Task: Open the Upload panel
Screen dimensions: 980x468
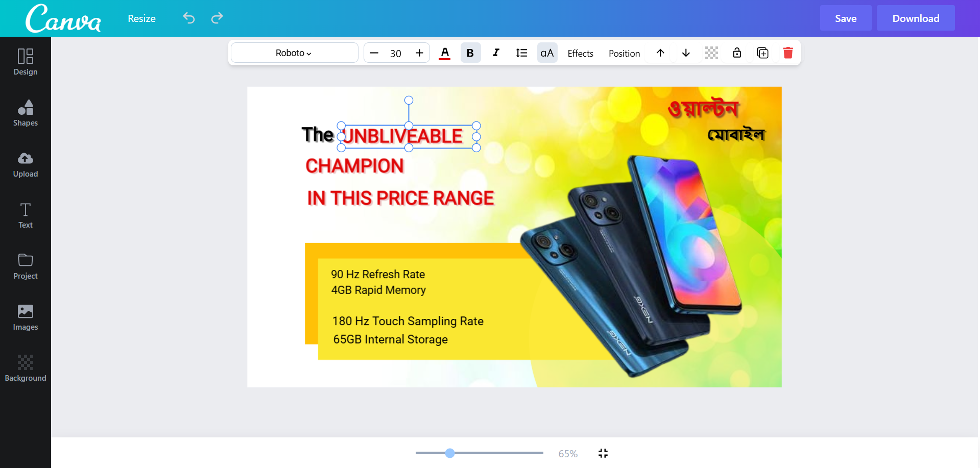Action: click(x=26, y=164)
